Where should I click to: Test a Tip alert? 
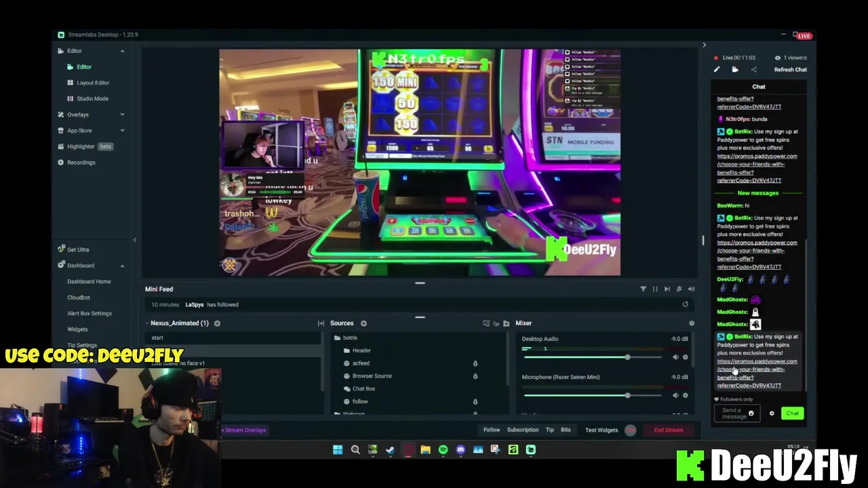click(x=550, y=430)
